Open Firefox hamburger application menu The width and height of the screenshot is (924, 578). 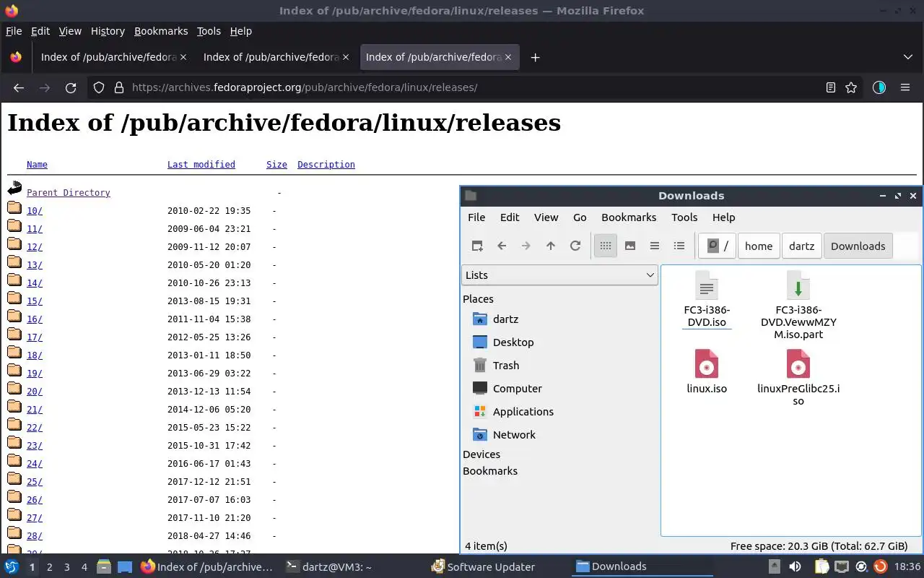[905, 87]
